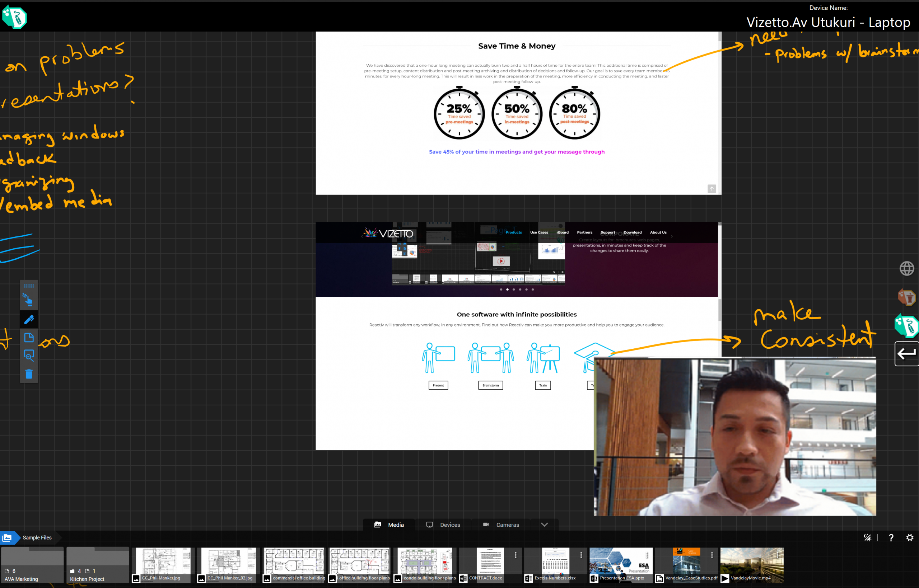Click the Device Name text at top right
This screenshot has width=919, height=588.
coord(829,8)
